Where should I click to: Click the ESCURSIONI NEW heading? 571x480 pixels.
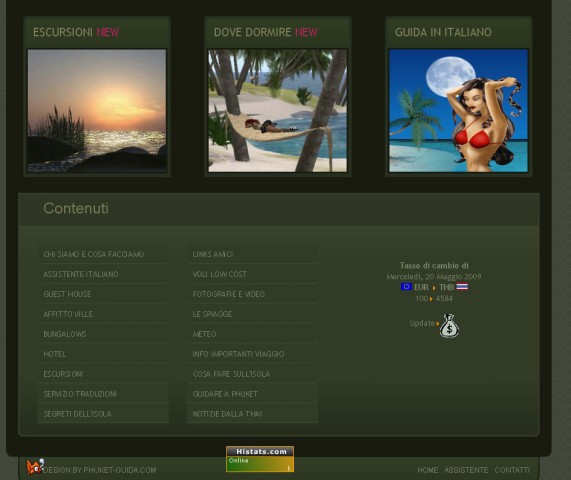click(76, 32)
